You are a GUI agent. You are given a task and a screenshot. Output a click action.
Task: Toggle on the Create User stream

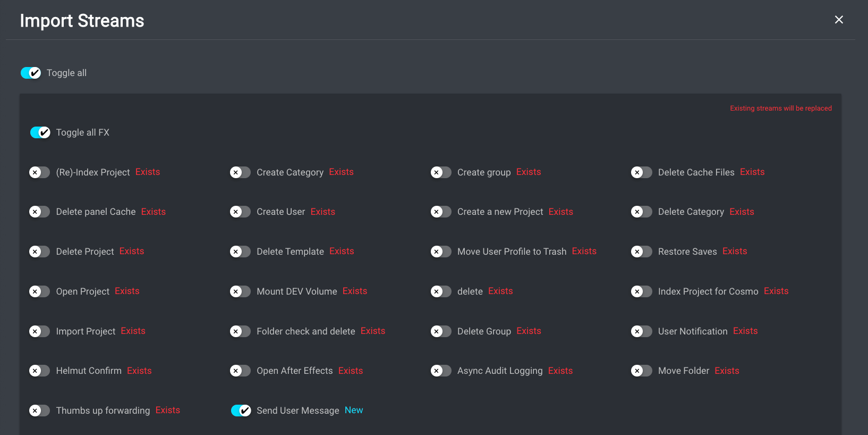pos(240,212)
